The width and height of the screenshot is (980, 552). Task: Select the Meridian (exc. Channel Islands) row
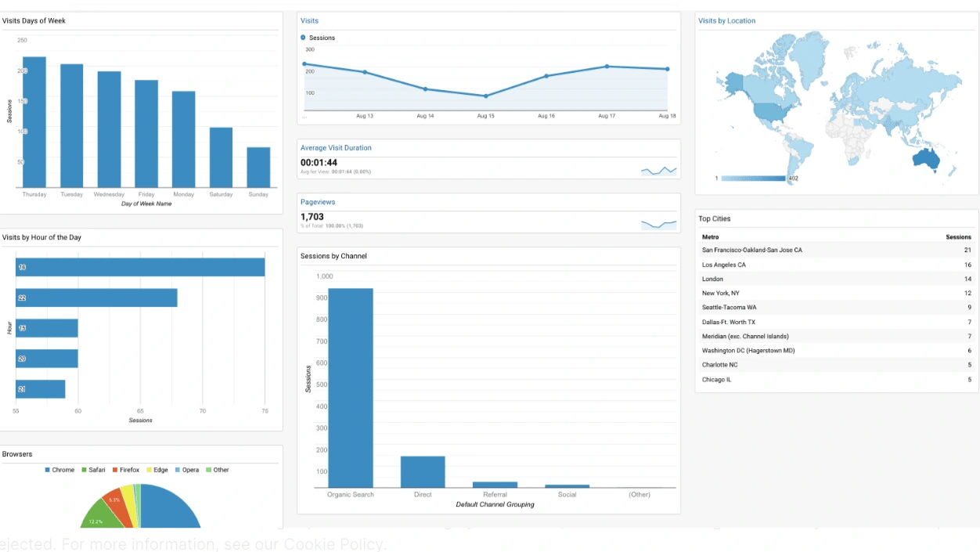[836, 336]
